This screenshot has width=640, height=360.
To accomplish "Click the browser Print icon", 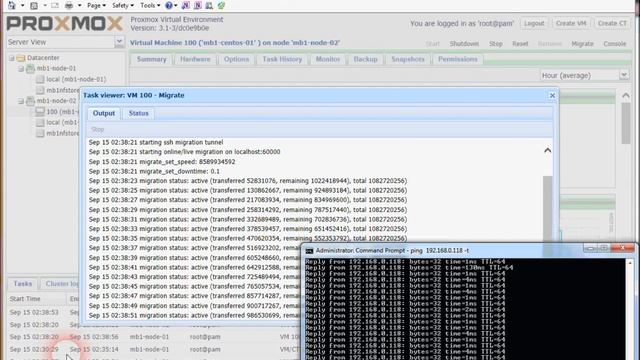I will click(x=69, y=5).
